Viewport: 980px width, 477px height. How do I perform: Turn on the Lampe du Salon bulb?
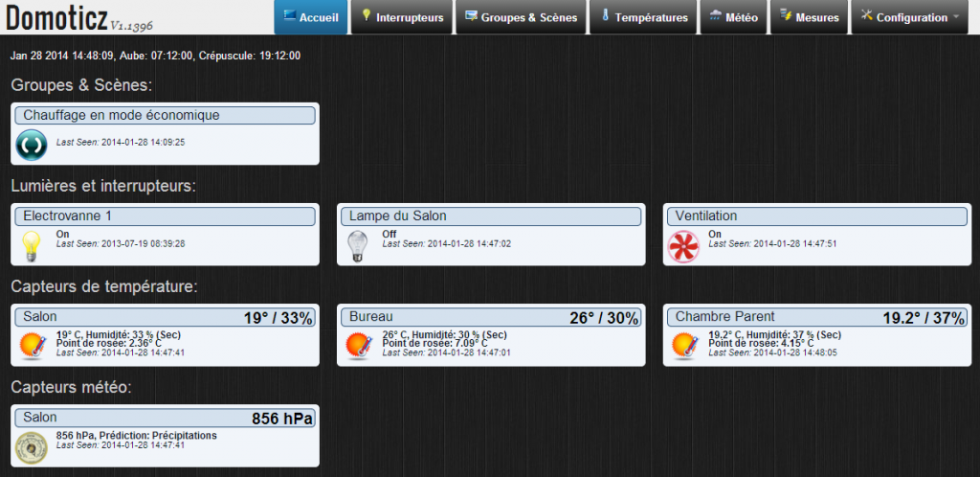[x=358, y=246]
